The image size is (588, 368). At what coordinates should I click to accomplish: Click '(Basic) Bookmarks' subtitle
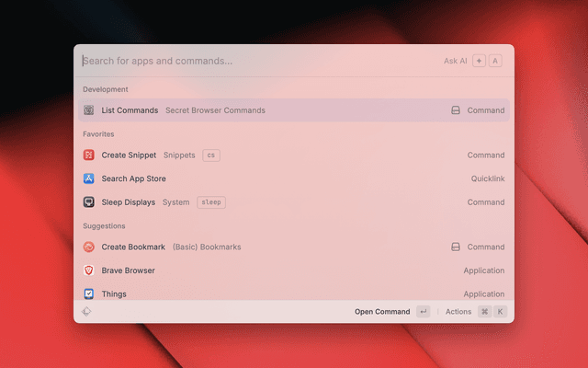[207, 247]
